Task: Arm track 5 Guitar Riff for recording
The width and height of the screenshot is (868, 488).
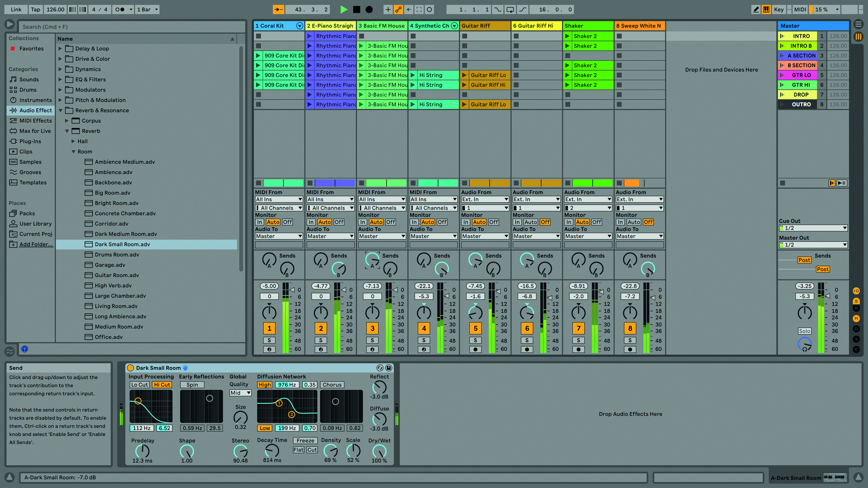Action: pyautogui.click(x=476, y=349)
